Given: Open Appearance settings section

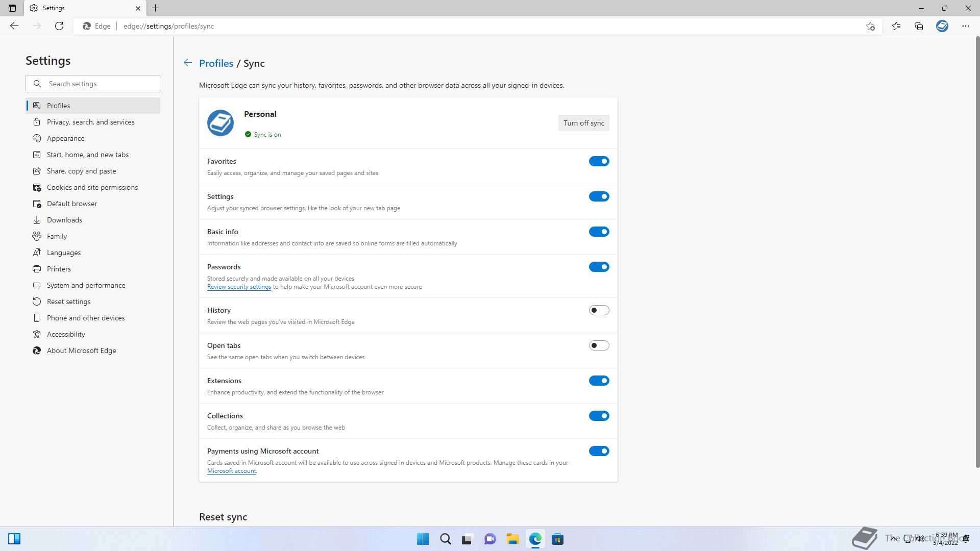Looking at the screenshot, I should click(x=93, y=138).
